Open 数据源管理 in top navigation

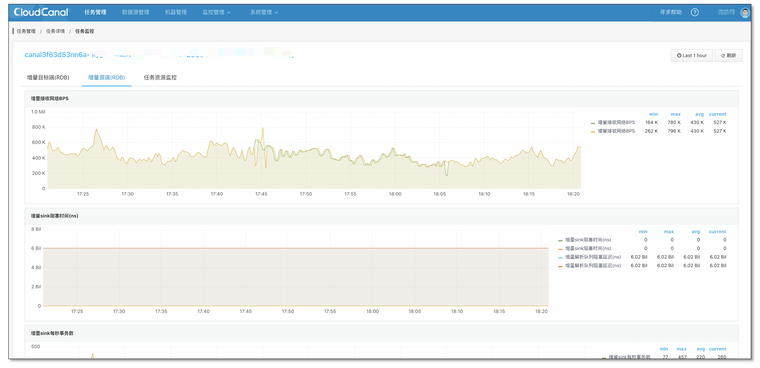pos(136,12)
